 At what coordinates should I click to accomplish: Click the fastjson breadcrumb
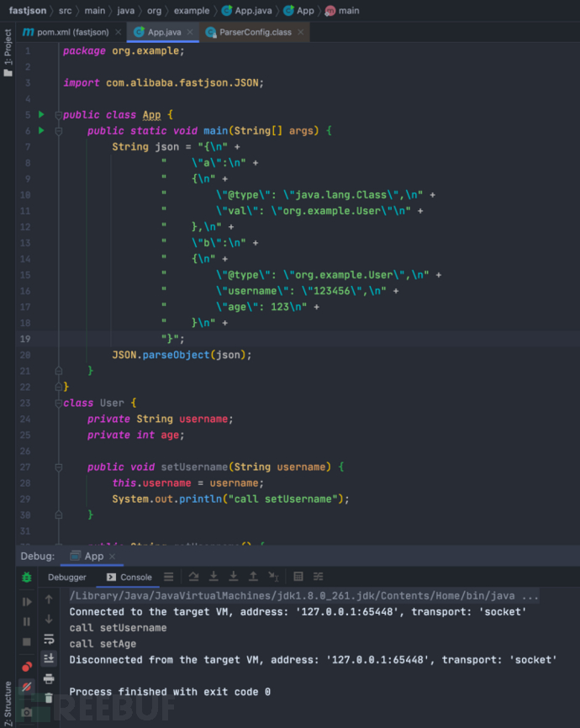pyautogui.click(x=28, y=10)
